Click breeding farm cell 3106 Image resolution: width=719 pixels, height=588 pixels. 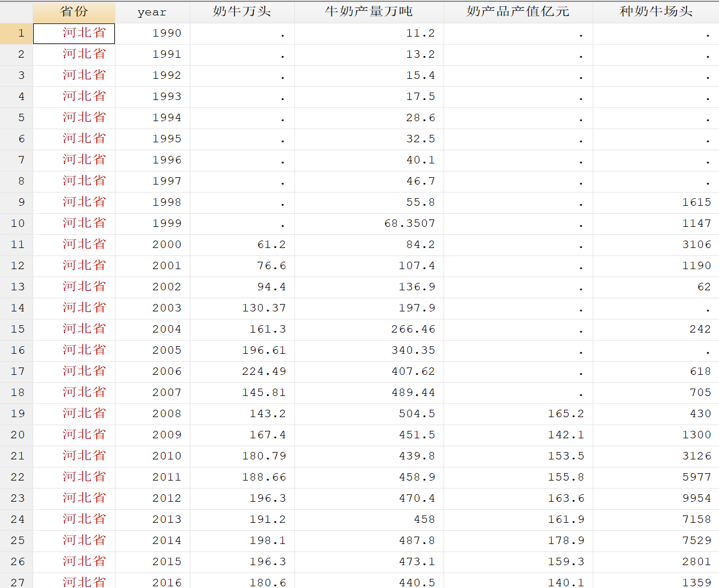656,245
